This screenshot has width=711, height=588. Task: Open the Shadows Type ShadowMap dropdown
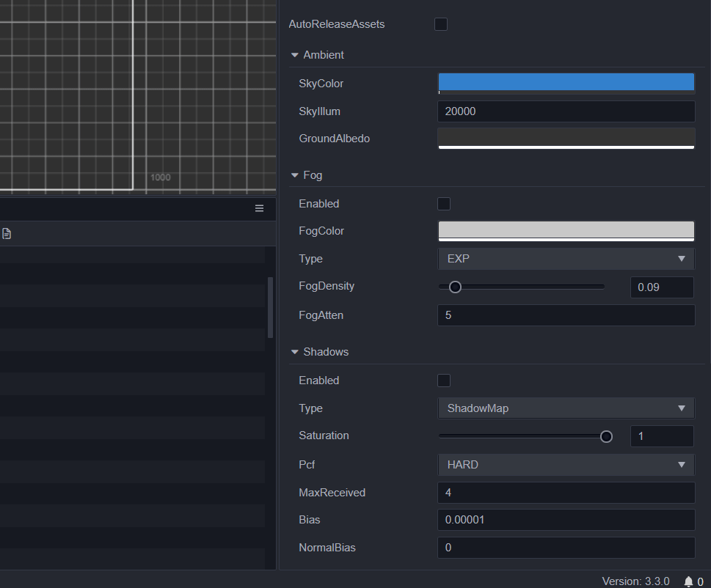coord(566,408)
